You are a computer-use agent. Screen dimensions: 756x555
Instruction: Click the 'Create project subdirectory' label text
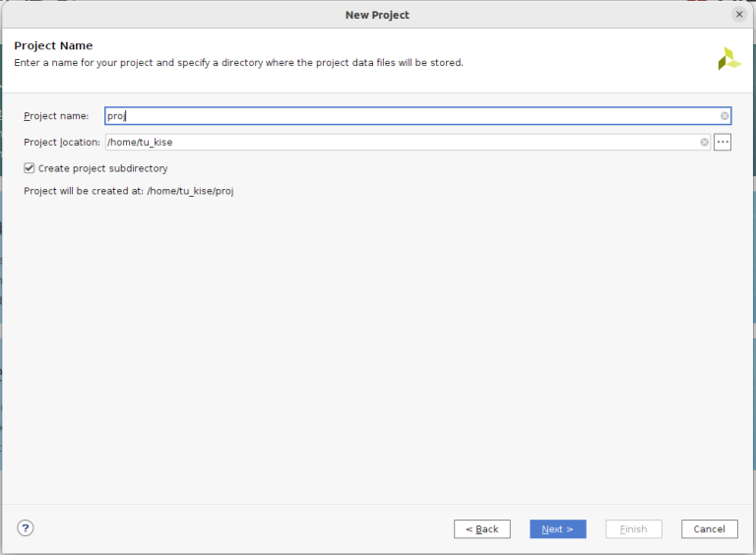(102, 168)
